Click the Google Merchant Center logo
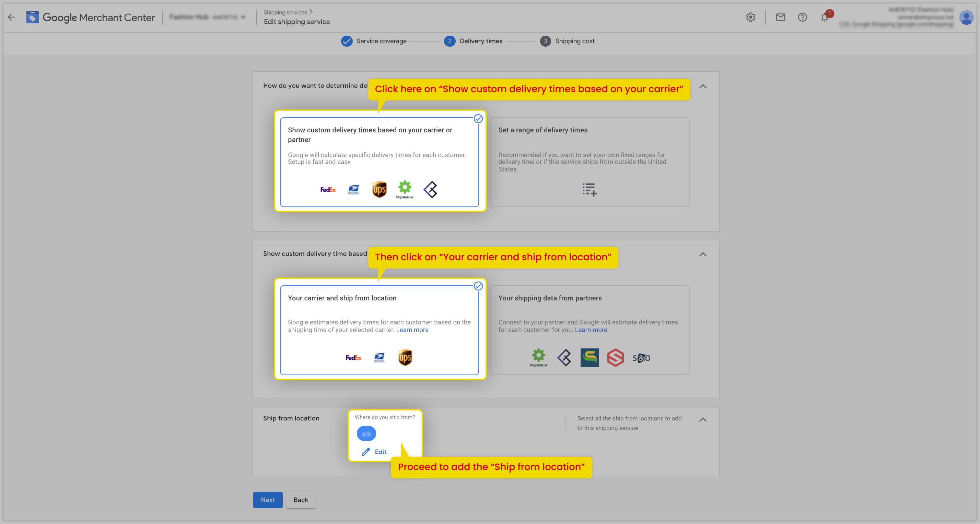 (91, 17)
